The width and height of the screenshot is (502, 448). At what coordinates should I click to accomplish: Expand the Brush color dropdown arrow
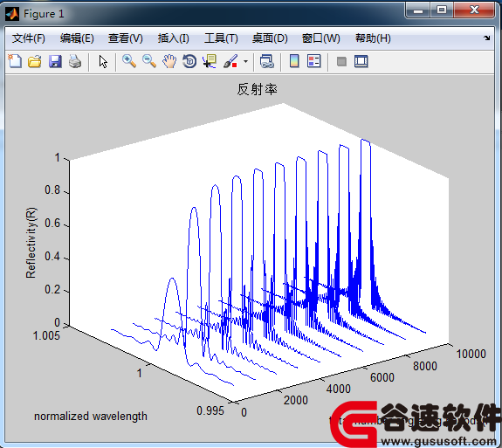point(245,61)
